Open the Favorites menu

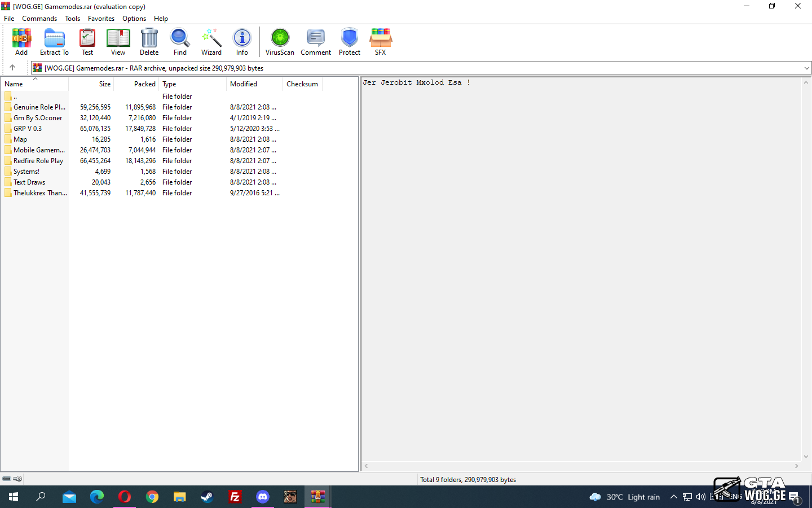click(x=101, y=19)
